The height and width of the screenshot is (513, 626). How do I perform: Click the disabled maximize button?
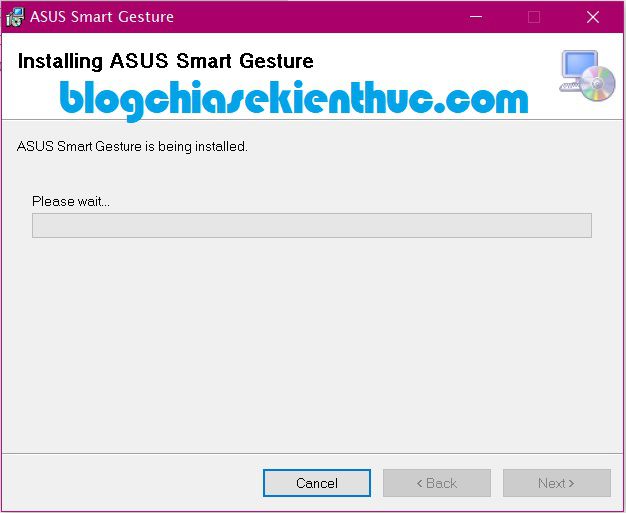click(x=534, y=17)
